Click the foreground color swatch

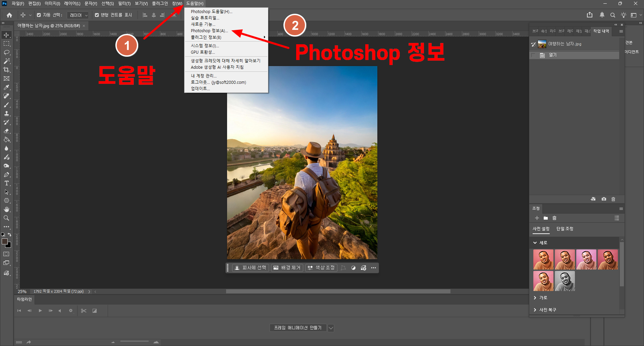point(5,241)
